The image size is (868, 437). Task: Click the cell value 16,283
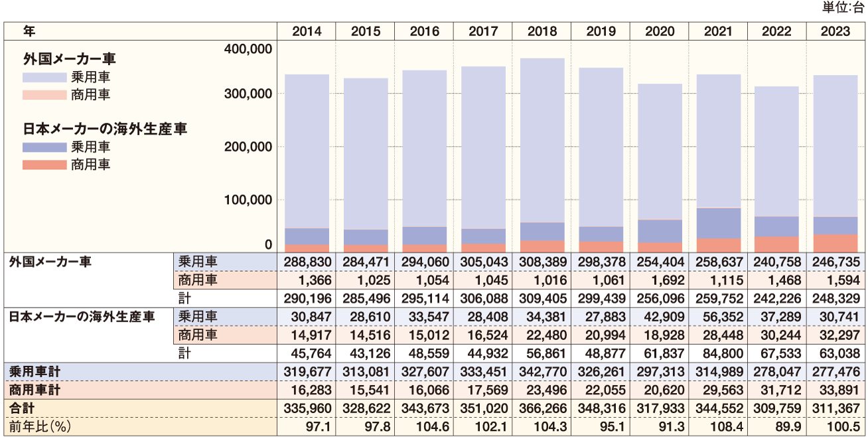[x=313, y=389]
